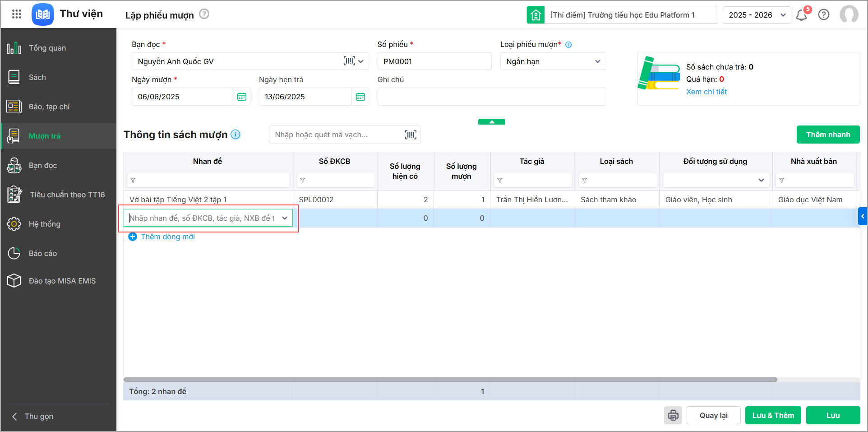
Task: Open the school year 2025 - 2026 dropdown
Action: pos(757,15)
